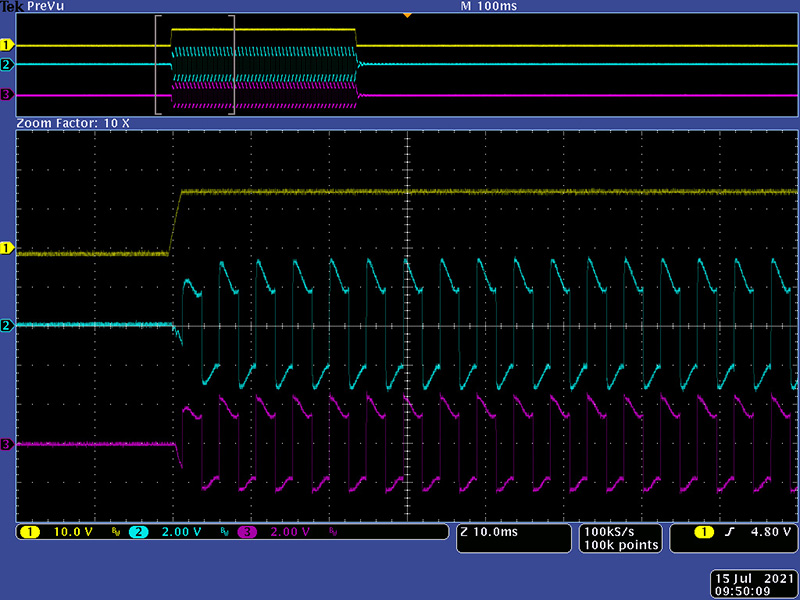This screenshot has width=800, height=600.
Task: Select channel 1 ground marker in zoomed graticule
Action: [8, 247]
